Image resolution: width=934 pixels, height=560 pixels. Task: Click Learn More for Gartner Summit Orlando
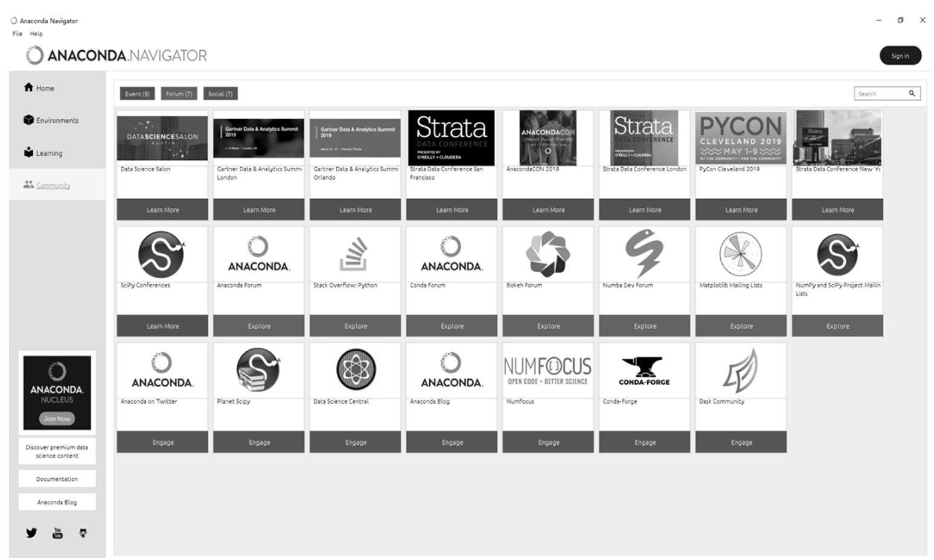[x=356, y=210]
